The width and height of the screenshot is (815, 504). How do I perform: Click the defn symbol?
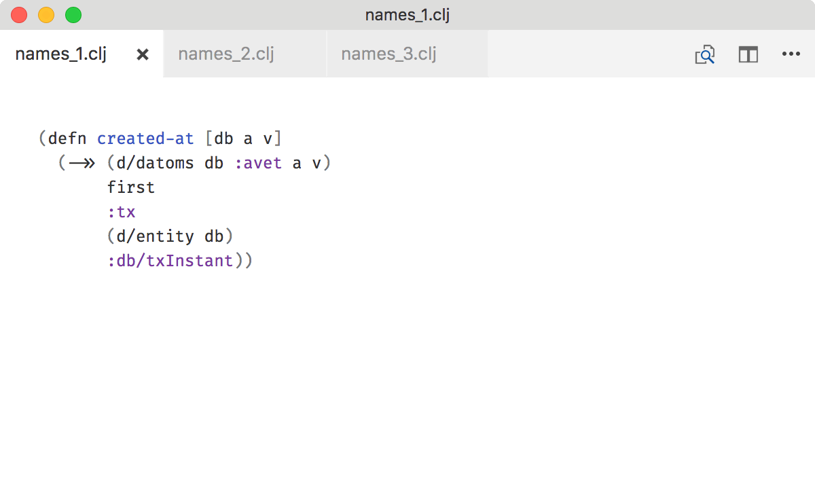pyautogui.click(x=69, y=138)
